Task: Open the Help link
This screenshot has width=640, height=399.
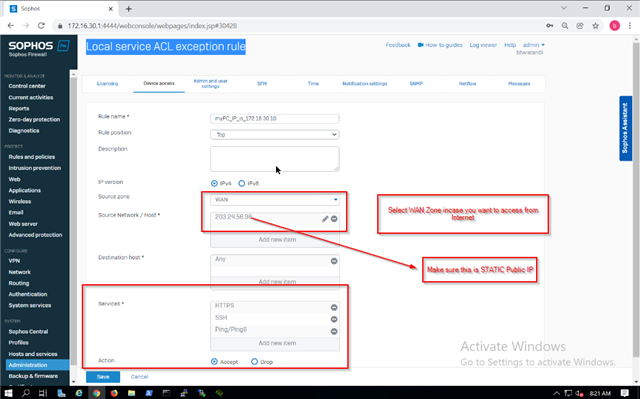Action: tap(510, 45)
